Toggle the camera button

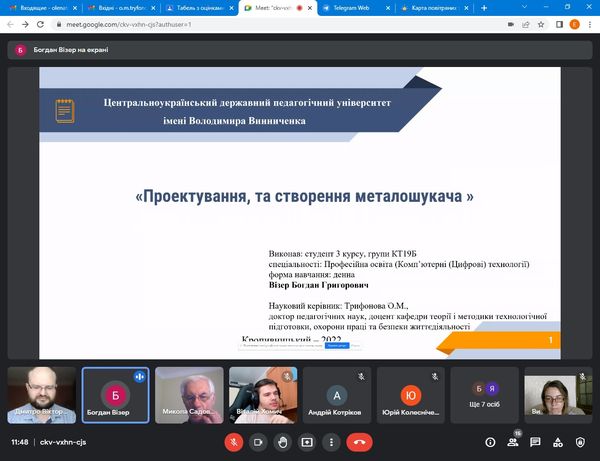coord(258,443)
